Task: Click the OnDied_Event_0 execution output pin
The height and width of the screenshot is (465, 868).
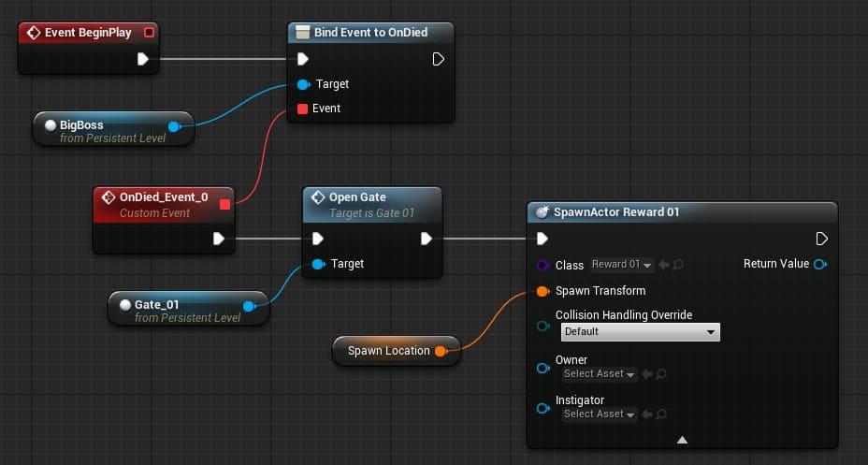Action: click(219, 239)
